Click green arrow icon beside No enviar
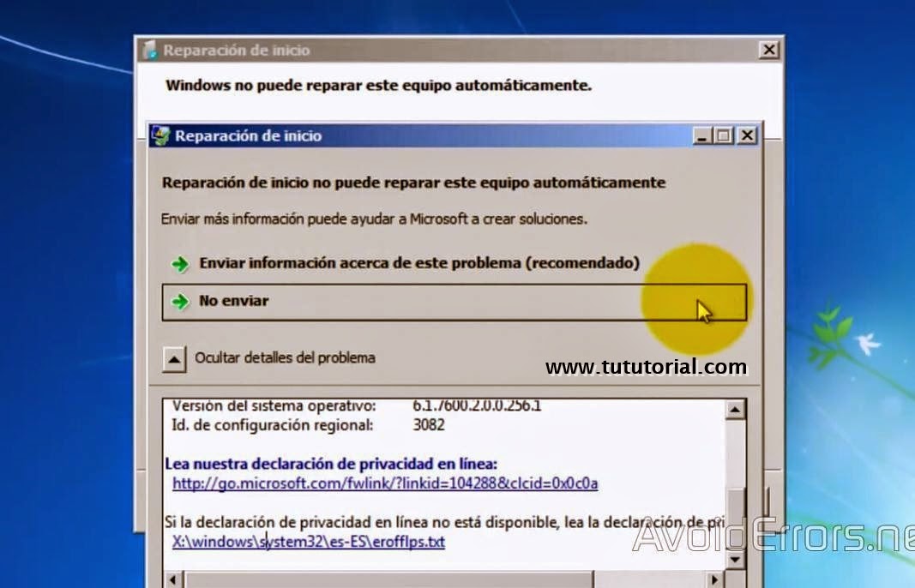The width and height of the screenshot is (915, 588). [180, 302]
